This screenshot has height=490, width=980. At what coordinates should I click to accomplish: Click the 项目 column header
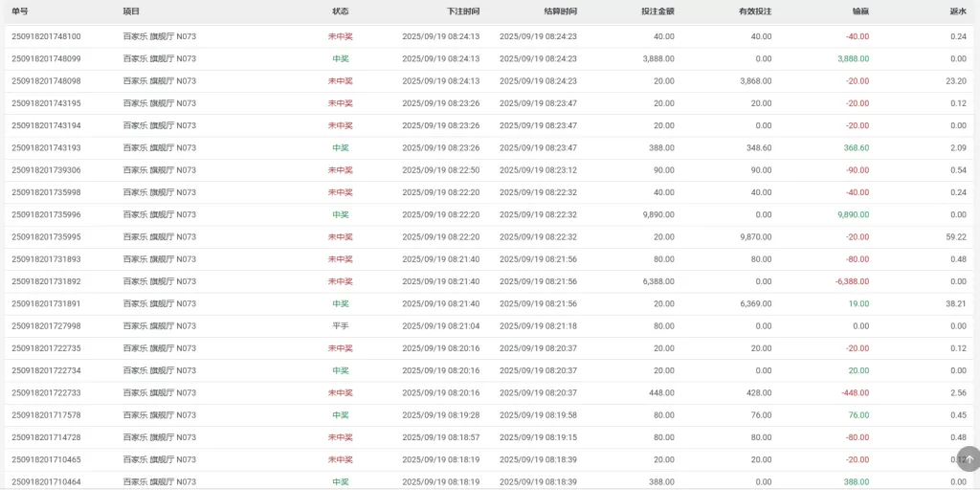pos(131,11)
